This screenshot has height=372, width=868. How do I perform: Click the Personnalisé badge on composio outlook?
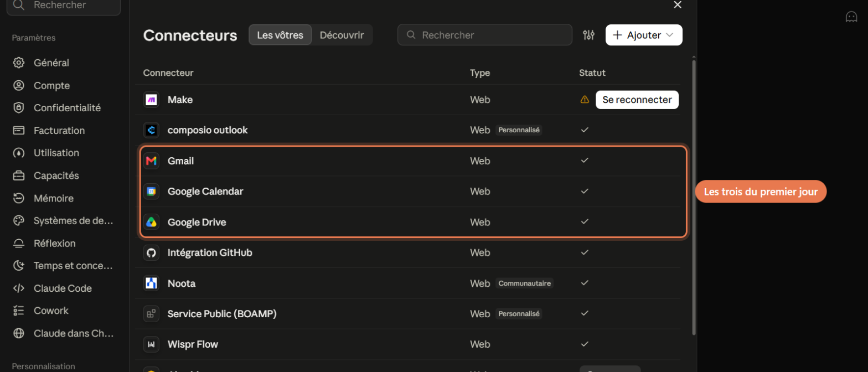coord(519,130)
